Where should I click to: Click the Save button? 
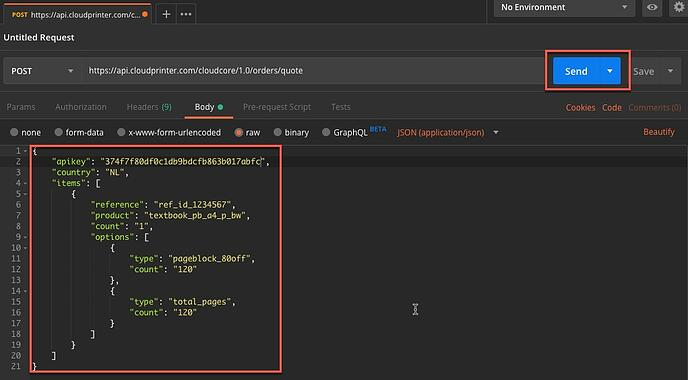pyautogui.click(x=644, y=72)
